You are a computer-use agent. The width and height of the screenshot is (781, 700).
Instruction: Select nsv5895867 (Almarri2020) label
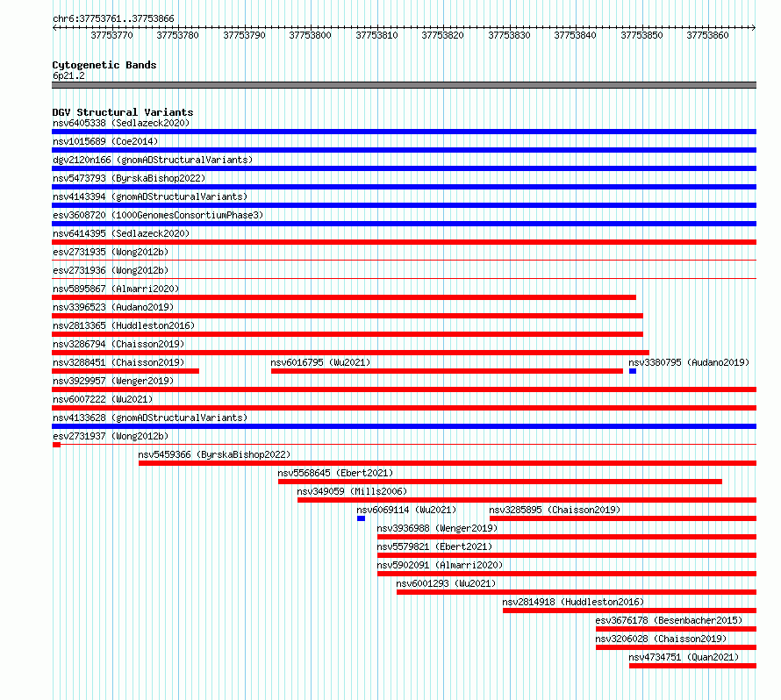(x=116, y=289)
